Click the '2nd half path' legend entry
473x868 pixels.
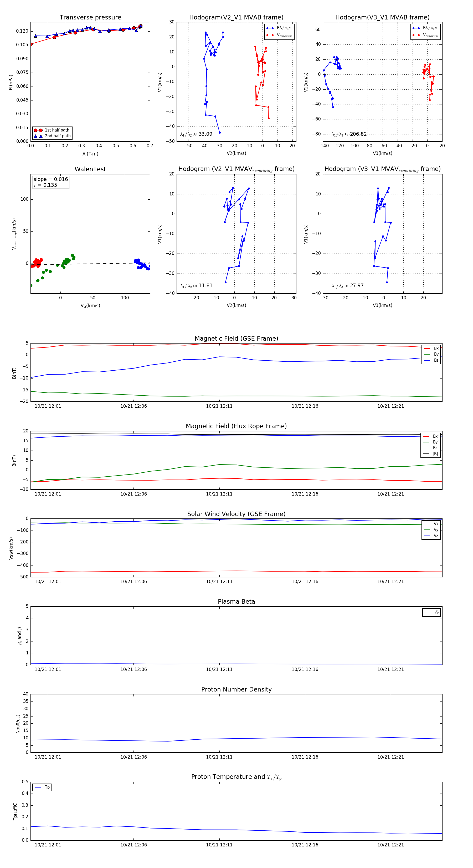click(52, 136)
